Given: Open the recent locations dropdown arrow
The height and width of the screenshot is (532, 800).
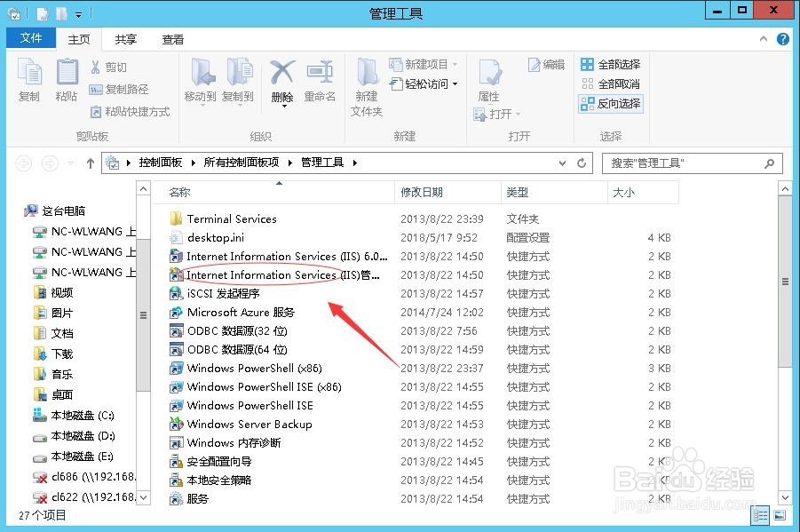Looking at the screenshot, I should [x=71, y=163].
